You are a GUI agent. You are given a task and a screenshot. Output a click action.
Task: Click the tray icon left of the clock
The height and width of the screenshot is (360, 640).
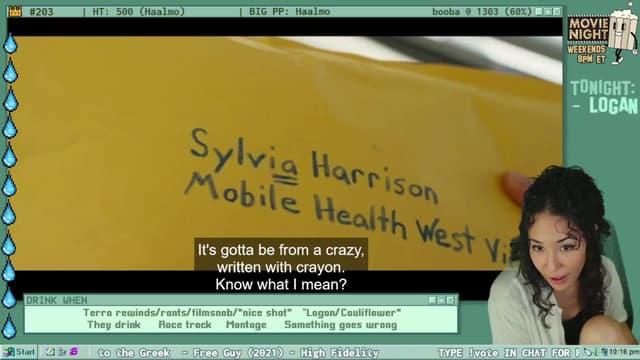604,352
